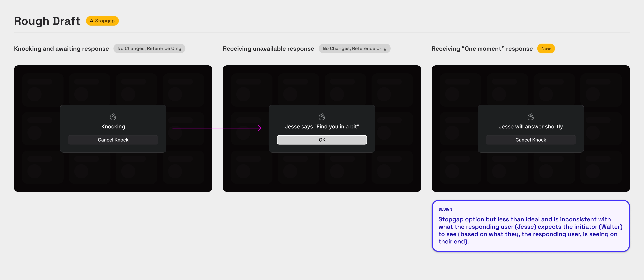The height and width of the screenshot is (280, 644).
Task: Click the DESIGN label in note
Action: (445, 209)
